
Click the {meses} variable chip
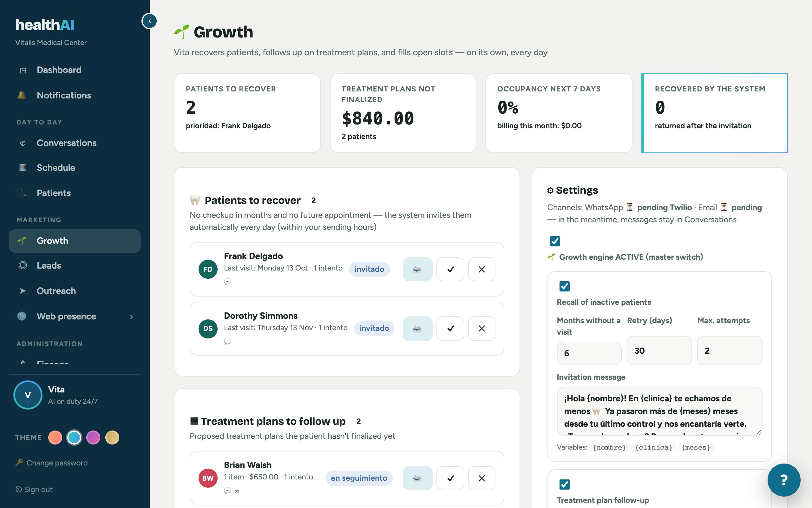[x=696, y=448]
